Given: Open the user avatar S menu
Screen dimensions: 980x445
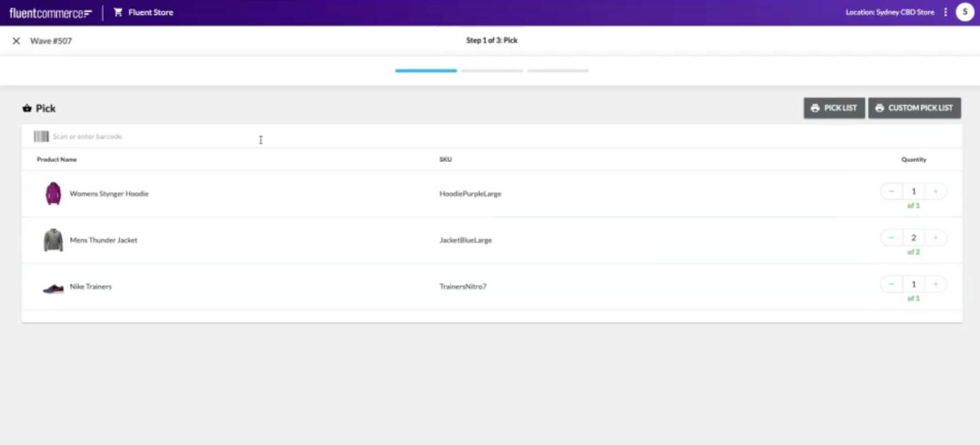Looking at the screenshot, I should (965, 12).
